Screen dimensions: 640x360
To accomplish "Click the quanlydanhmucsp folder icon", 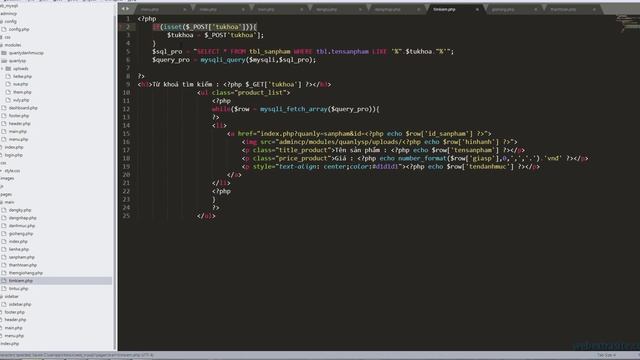I will point(4,53).
